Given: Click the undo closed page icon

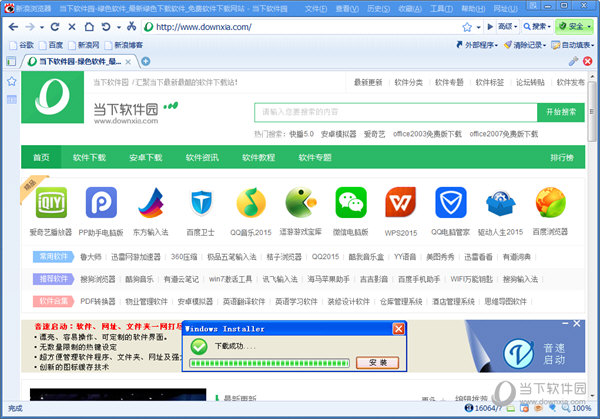Looking at the screenshot, I should pos(106,27).
